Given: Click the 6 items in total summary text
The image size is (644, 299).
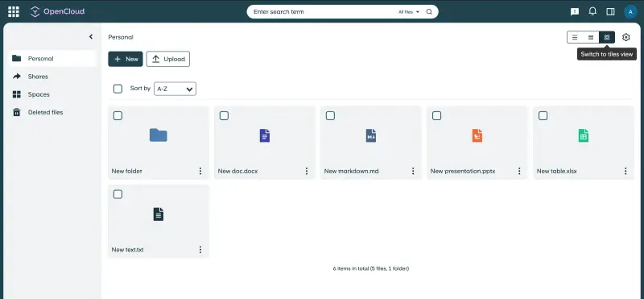Looking at the screenshot, I should click(371, 268).
